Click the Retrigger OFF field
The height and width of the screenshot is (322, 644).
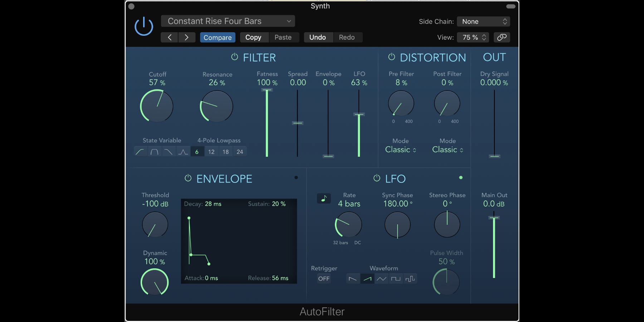pos(324,279)
